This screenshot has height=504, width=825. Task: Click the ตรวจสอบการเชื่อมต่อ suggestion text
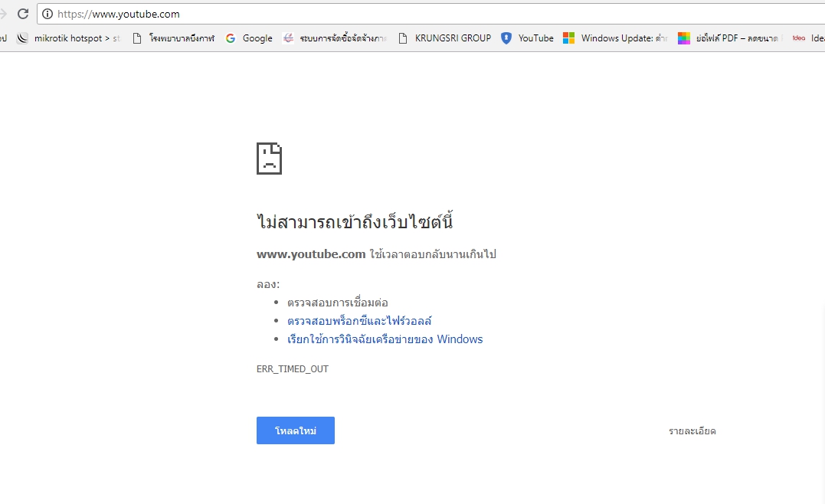click(337, 303)
